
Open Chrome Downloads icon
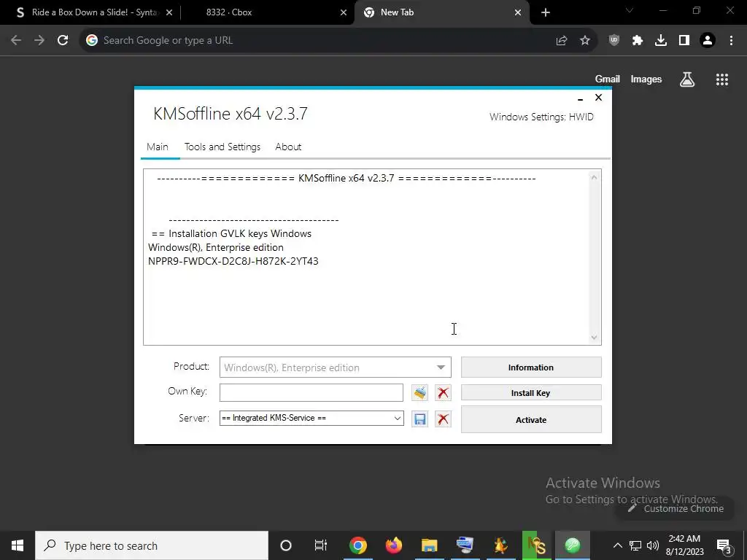(x=661, y=41)
